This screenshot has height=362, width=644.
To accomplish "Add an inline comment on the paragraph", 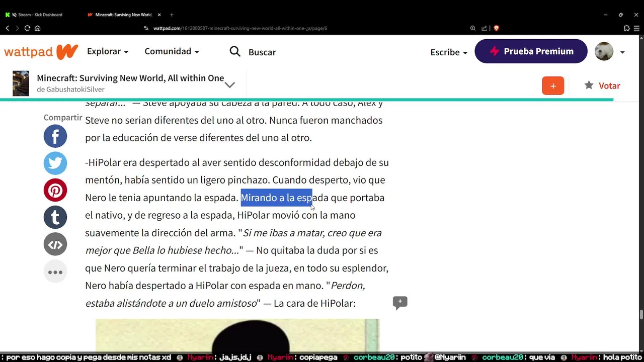I will point(400,303).
